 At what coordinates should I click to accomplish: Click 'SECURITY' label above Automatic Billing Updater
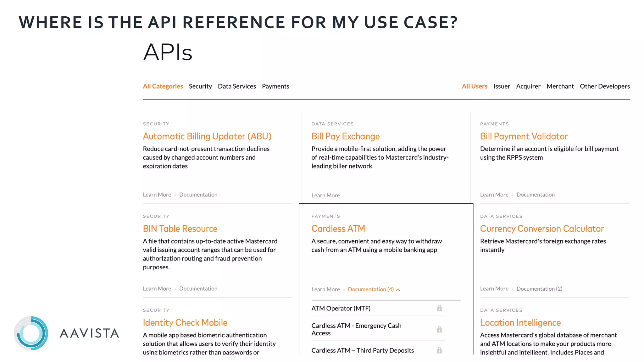(156, 124)
